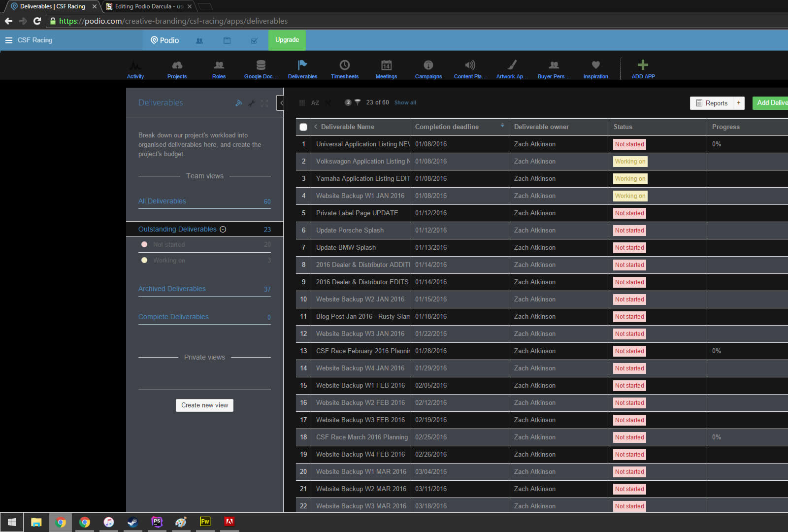Click the green Upgrade button
The width and height of the screenshot is (788, 532).
(287, 40)
